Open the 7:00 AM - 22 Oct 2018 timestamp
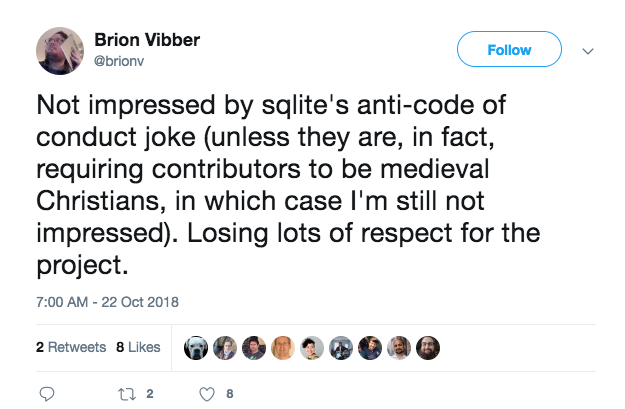The width and height of the screenshot is (625, 409). point(106,300)
